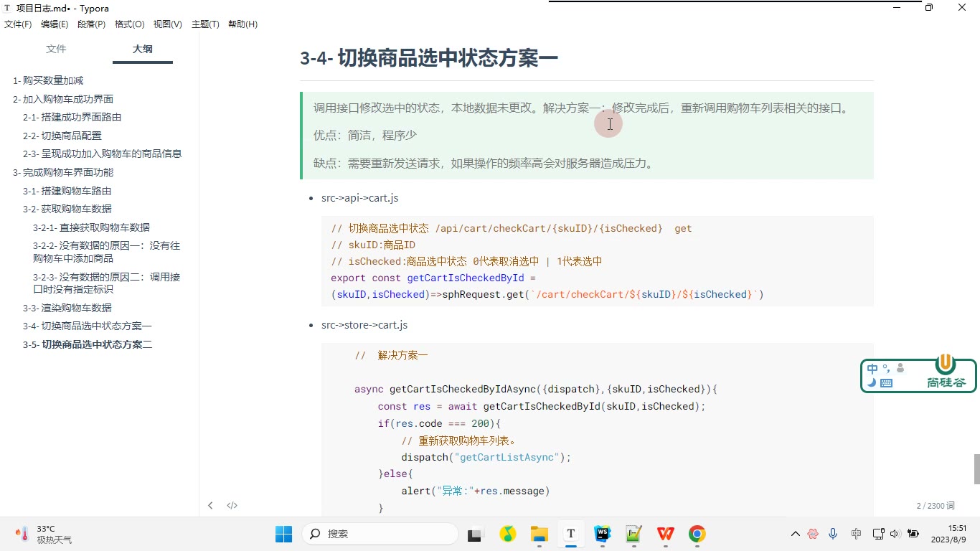This screenshot has height=551, width=980.
Task: Open the green notepad app on taskbar
Action: click(634, 534)
